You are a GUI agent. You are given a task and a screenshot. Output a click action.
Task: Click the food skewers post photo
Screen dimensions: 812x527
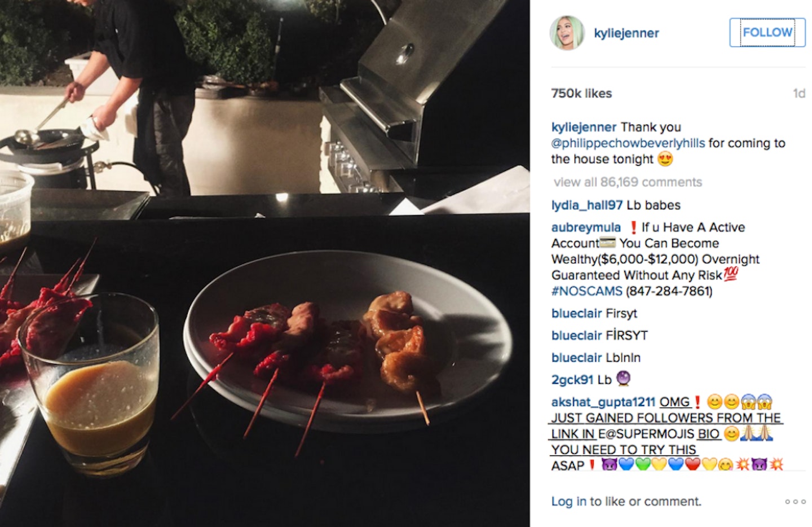click(x=264, y=263)
